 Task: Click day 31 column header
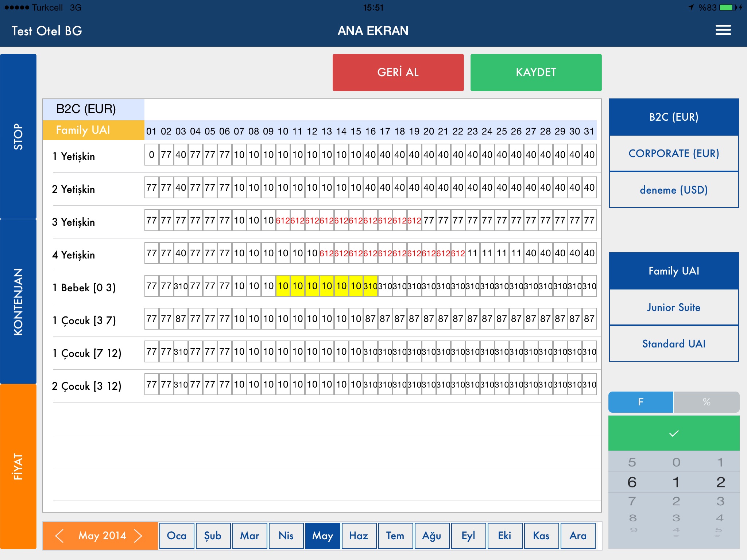pos(589,131)
